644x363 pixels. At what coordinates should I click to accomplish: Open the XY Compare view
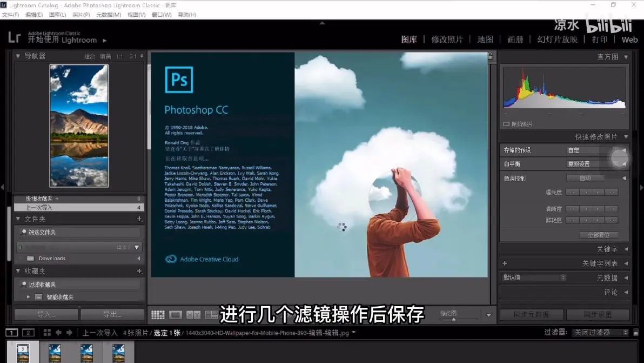193,315
